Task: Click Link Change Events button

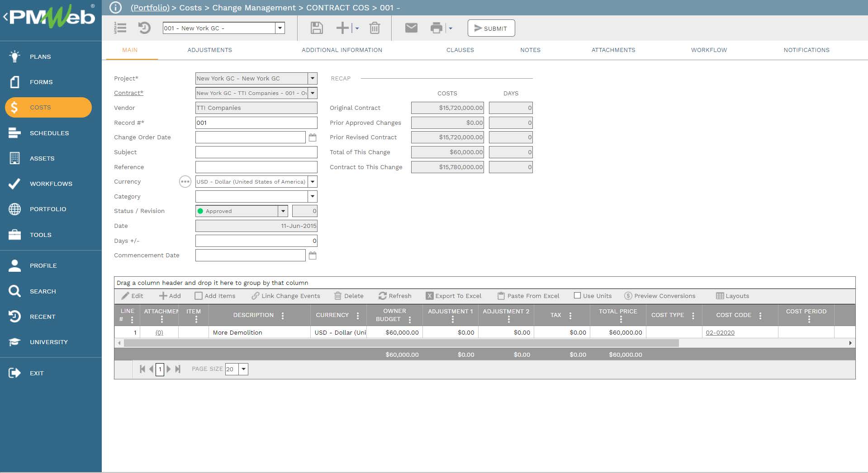Action: point(286,296)
